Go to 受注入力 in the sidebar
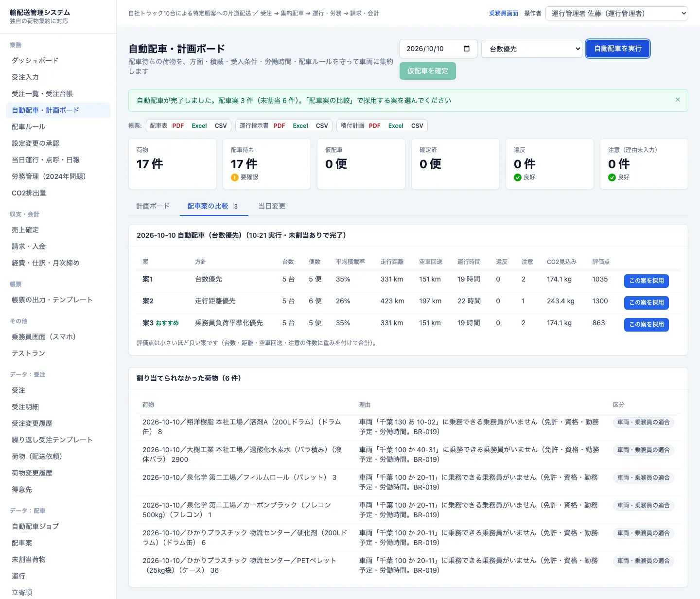Viewport: 700px width, 599px height. coord(58,77)
